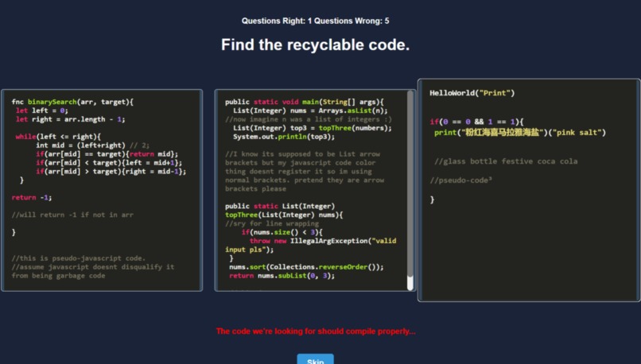Image resolution: width=641 pixels, height=364 pixels.
Task: Click the 'System.out.println(top3);' line
Action: (x=284, y=137)
